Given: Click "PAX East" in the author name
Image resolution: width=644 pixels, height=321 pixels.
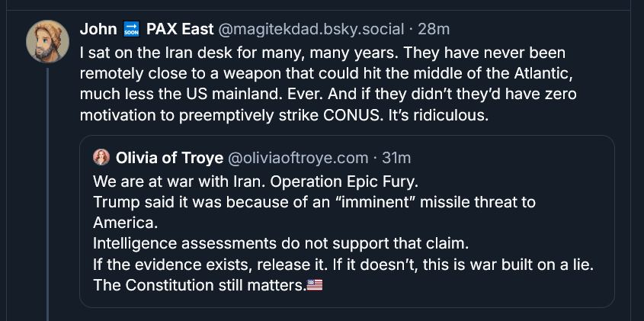Looking at the screenshot, I should [180, 30].
